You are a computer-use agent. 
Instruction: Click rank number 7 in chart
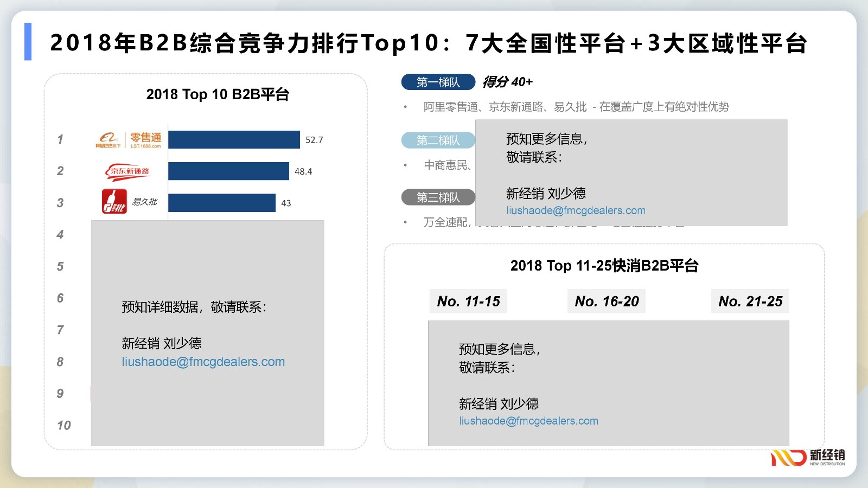(x=60, y=330)
